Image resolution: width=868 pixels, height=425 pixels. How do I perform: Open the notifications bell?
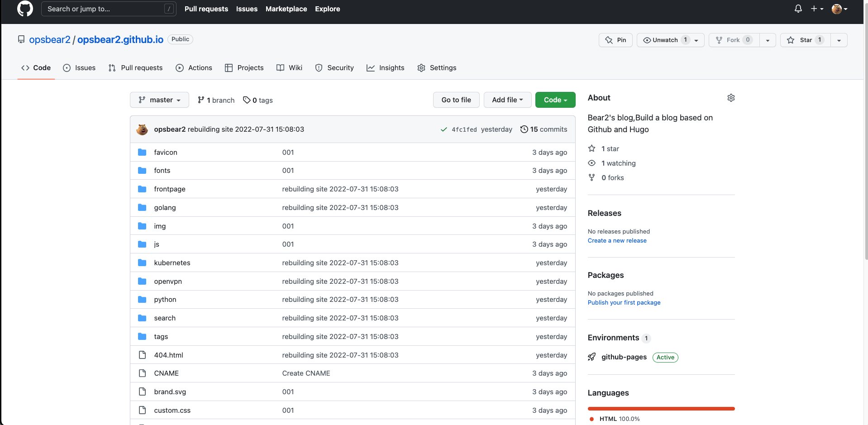pos(798,9)
